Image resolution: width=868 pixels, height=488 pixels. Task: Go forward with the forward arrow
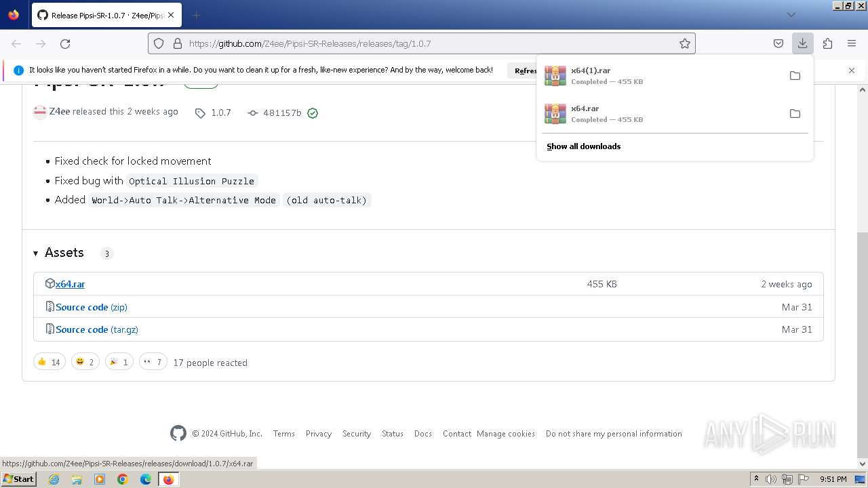pos(41,43)
